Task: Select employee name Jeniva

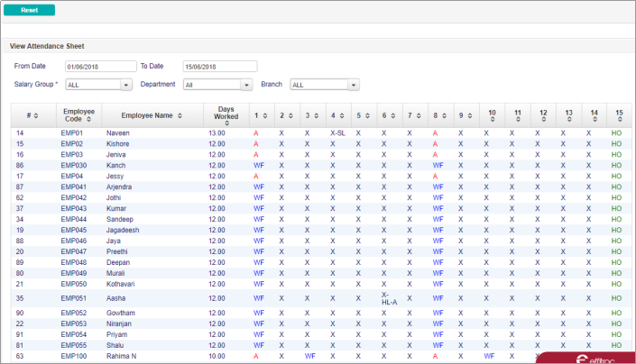Action: [x=116, y=155]
